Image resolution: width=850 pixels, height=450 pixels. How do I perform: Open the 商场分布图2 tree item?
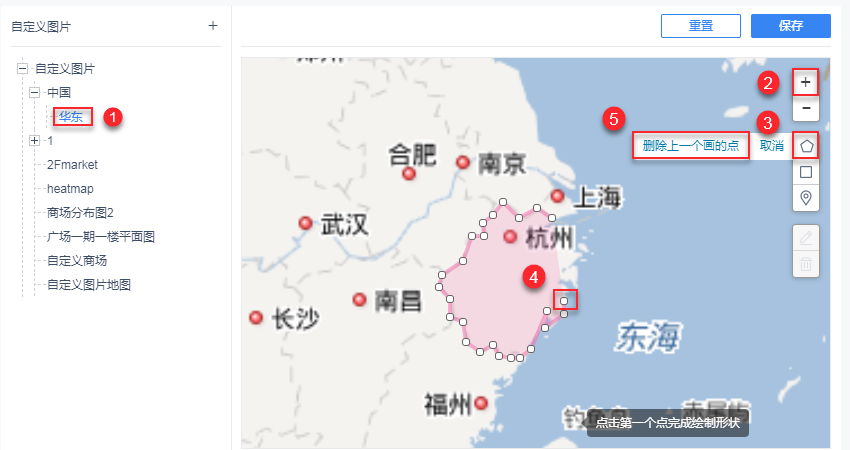[80, 213]
